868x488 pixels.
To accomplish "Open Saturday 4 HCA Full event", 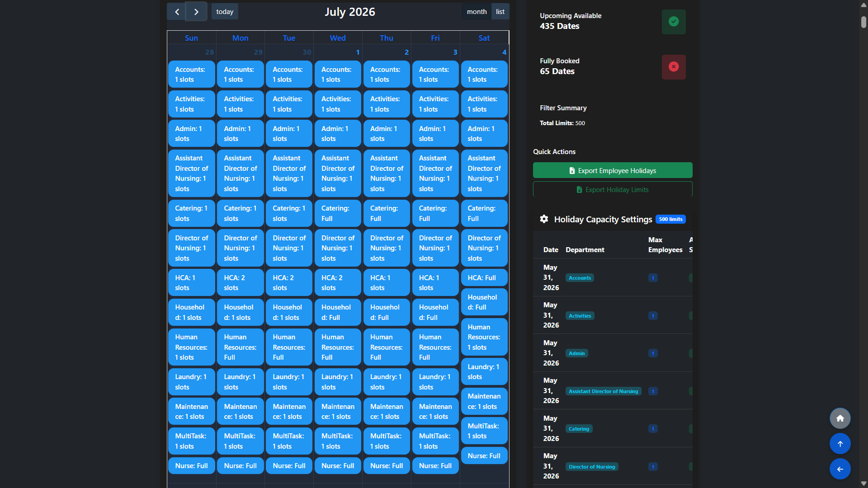I will pos(484,278).
